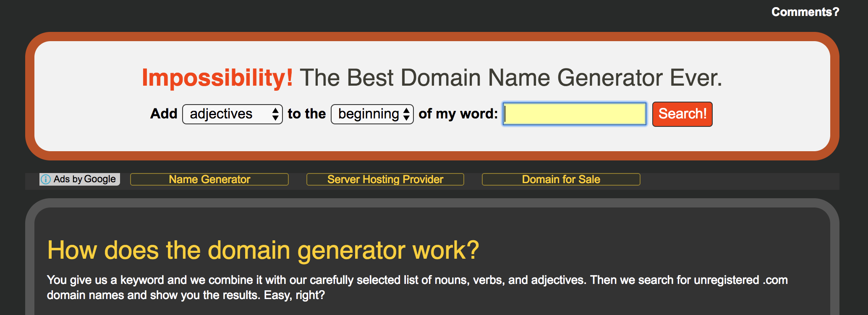Open the Comments? link
This screenshot has height=315, width=868.
(x=805, y=12)
